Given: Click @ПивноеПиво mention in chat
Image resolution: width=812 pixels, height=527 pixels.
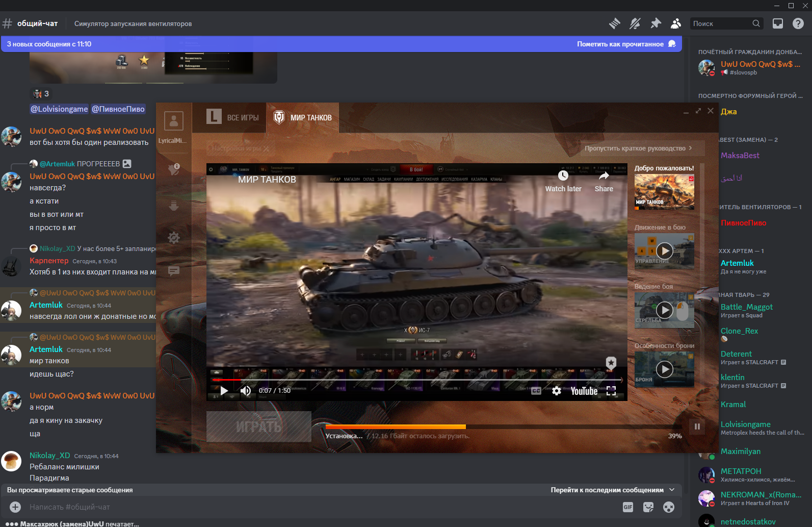Looking at the screenshot, I should coord(118,109).
